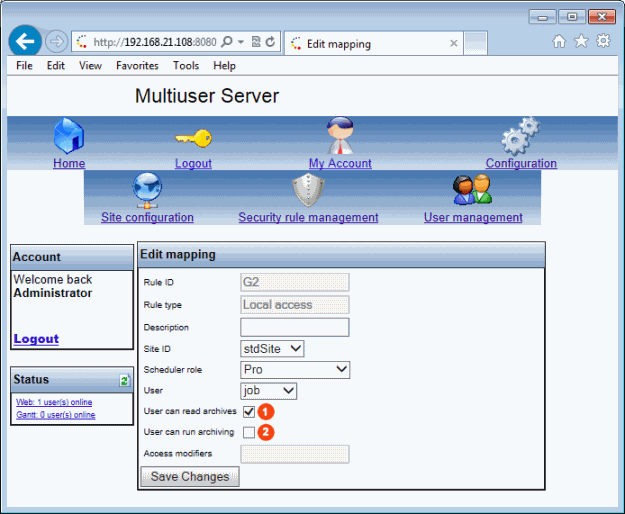Enable User can run archiving checkbox
Image resolution: width=625 pixels, height=514 pixels.
[x=249, y=432]
